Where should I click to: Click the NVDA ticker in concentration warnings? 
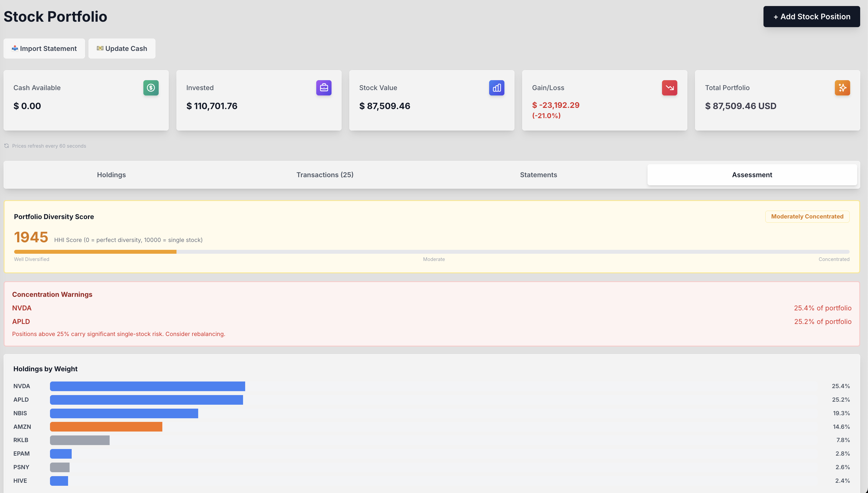22,308
